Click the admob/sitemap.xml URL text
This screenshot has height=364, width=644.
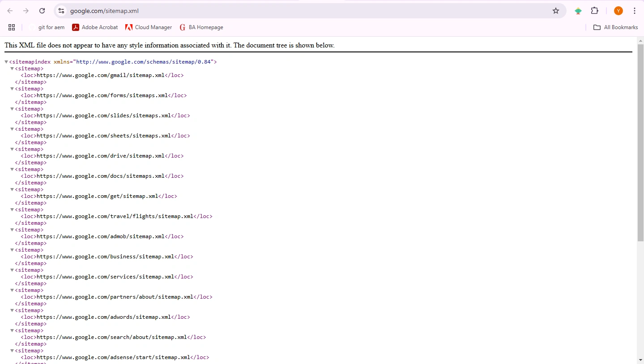(x=101, y=236)
